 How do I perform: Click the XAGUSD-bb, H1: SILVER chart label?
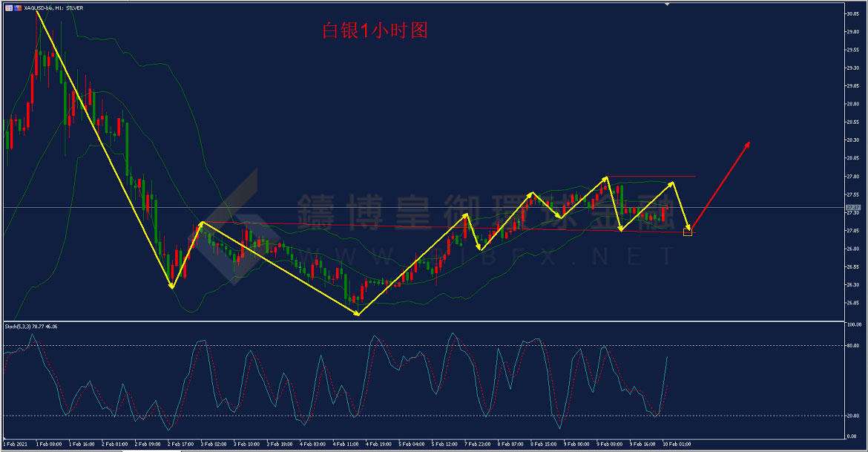pyautogui.click(x=54, y=7)
